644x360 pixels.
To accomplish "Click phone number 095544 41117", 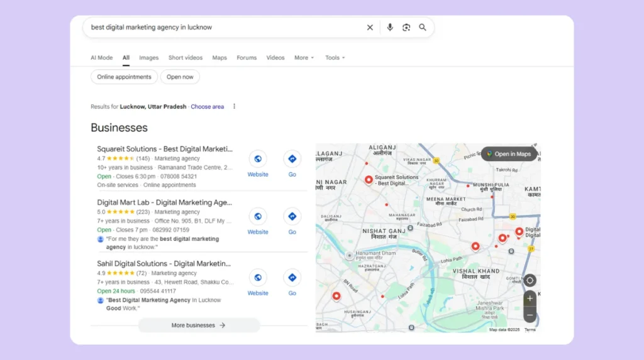I will pyautogui.click(x=158, y=291).
